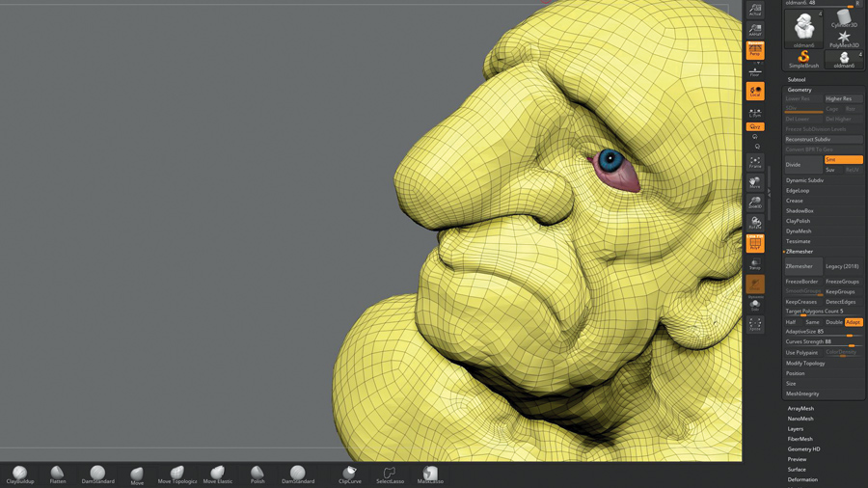The image size is (868, 488).
Task: Click the AAHalf view icon
Action: pos(755,30)
